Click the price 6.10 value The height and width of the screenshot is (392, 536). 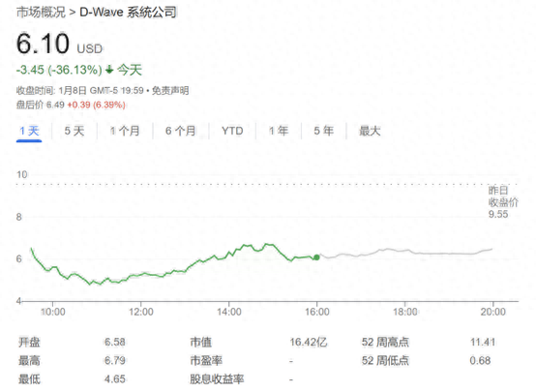pos(43,44)
